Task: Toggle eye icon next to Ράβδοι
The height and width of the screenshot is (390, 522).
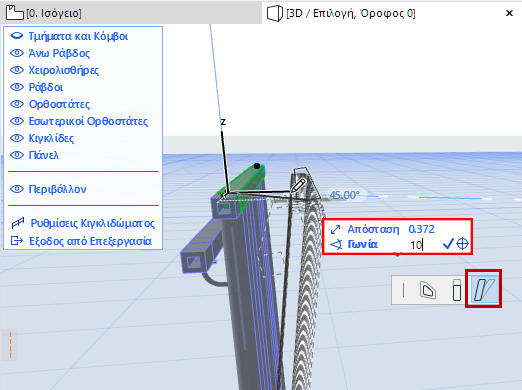Action: [17, 87]
